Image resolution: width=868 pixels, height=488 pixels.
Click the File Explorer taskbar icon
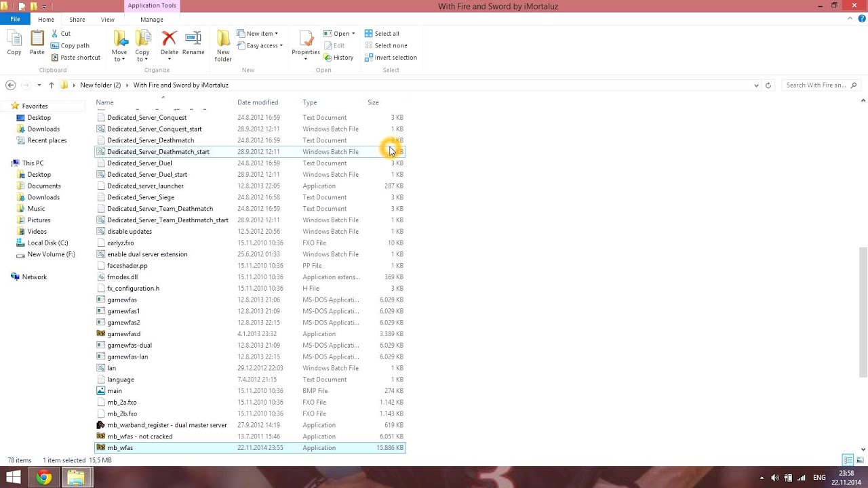pyautogui.click(x=76, y=478)
